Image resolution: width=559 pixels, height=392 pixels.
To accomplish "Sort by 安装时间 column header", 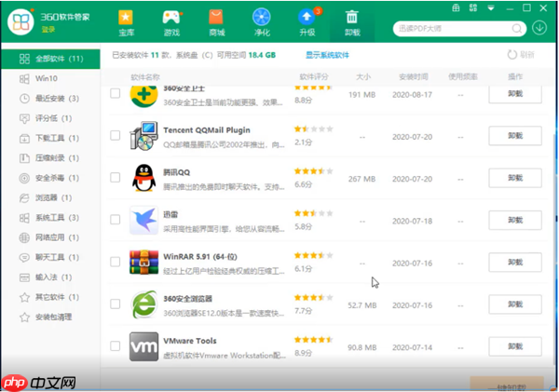I will (x=413, y=76).
